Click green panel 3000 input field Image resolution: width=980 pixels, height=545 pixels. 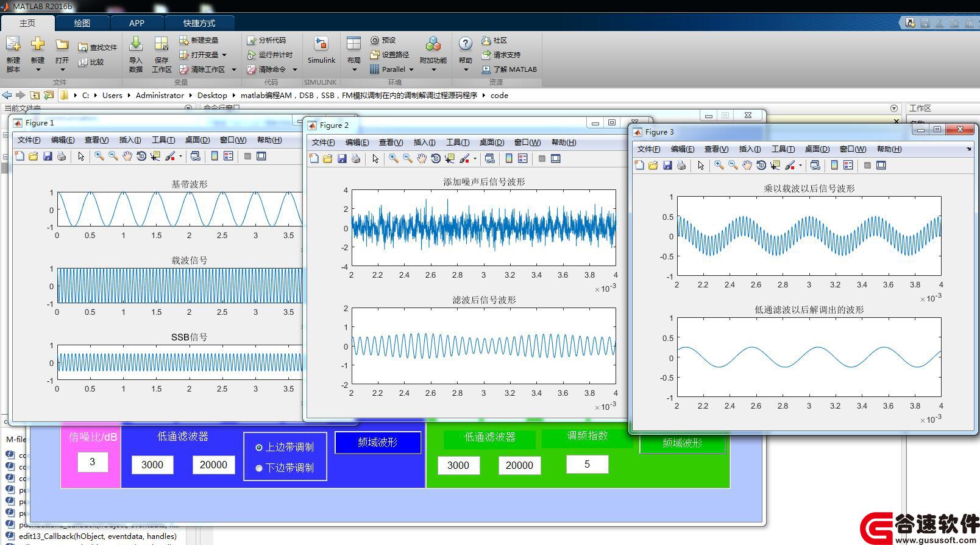(458, 466)
